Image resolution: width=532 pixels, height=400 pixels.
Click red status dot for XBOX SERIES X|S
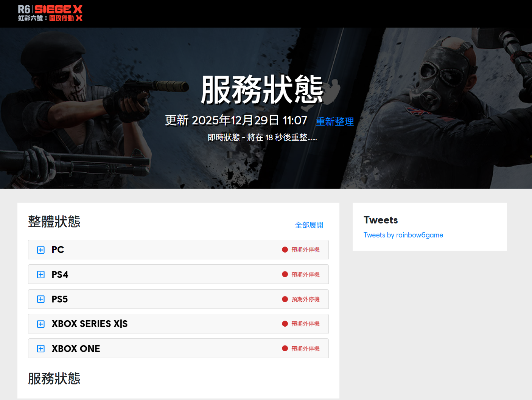click(x=285, y=324)
